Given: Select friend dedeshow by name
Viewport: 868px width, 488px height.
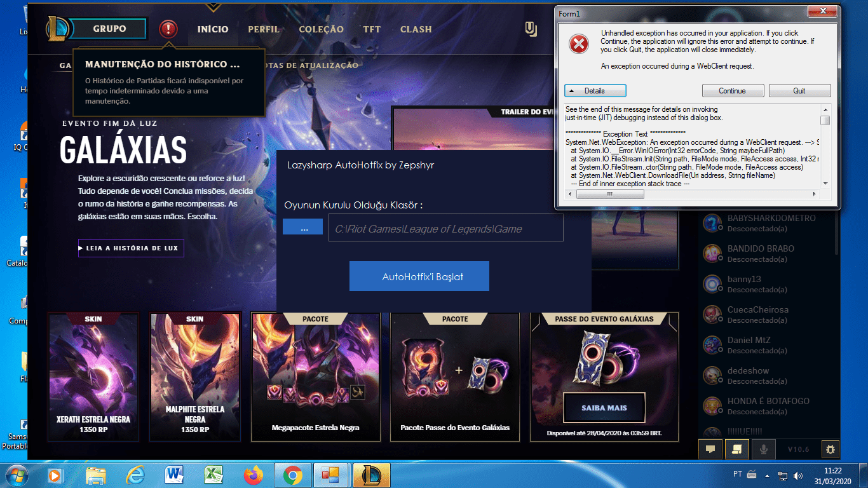Looking at the screenshot, I should click(749, 371).
